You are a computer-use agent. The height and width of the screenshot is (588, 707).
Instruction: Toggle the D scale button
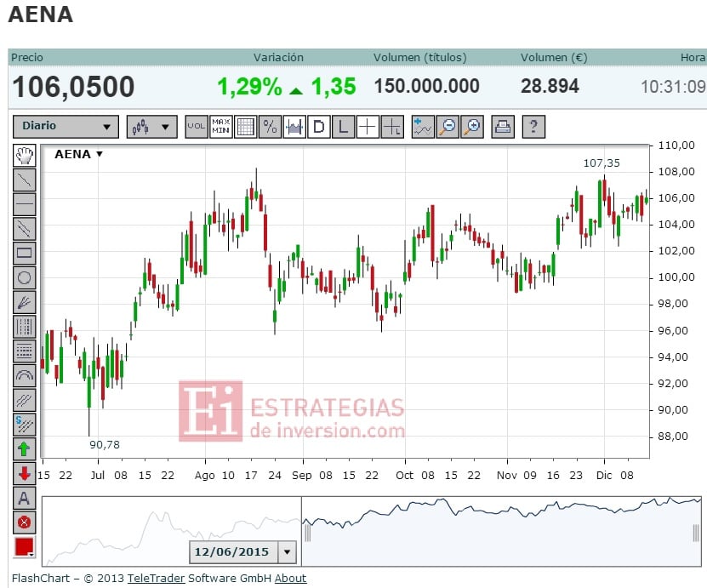point(319,127)
